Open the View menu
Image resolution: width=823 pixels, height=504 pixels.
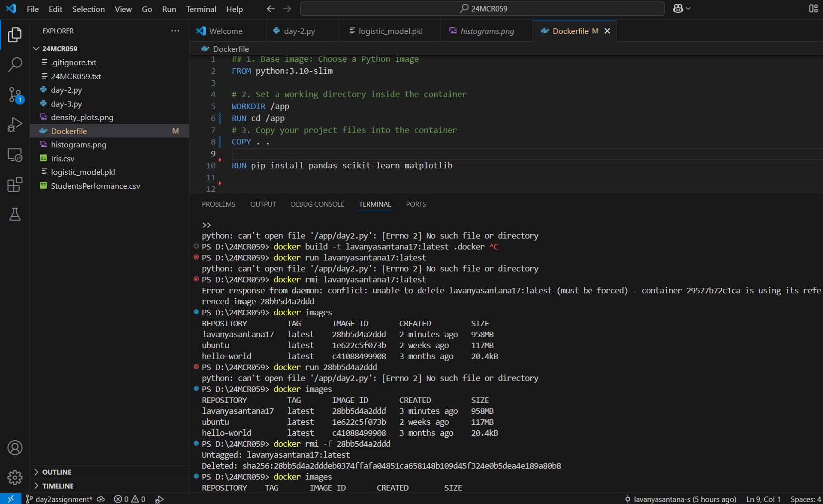click(x=123, y=9)
